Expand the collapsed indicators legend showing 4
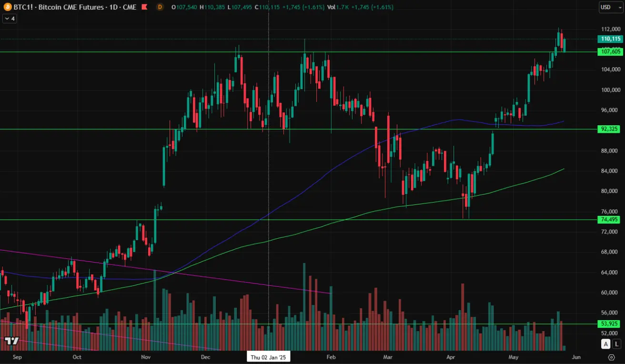The image size is (625, 364). click(x=9, y=19)
